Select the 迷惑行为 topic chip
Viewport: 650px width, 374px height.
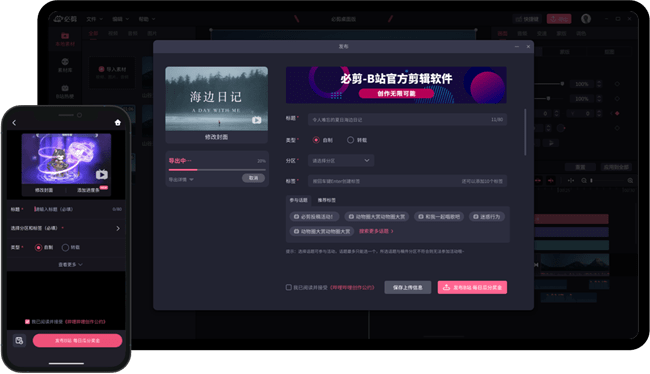487,216
